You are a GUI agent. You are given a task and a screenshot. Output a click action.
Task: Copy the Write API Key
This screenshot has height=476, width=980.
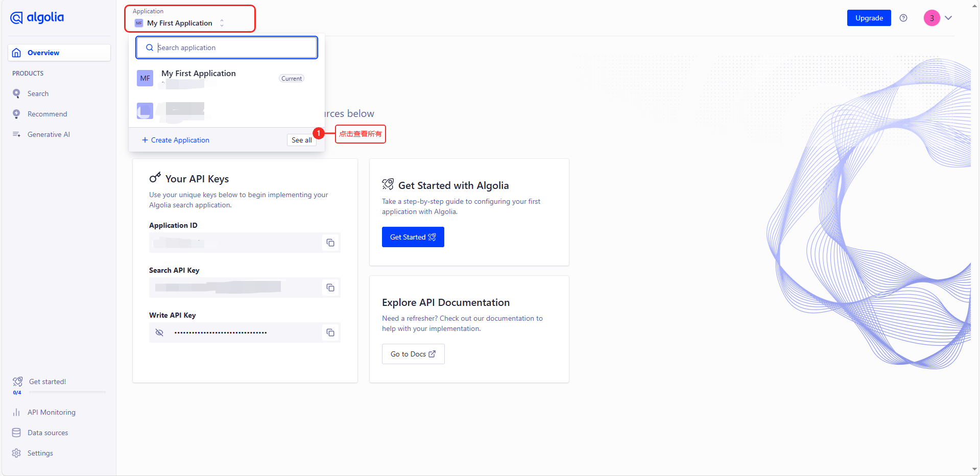pos(330,332)
